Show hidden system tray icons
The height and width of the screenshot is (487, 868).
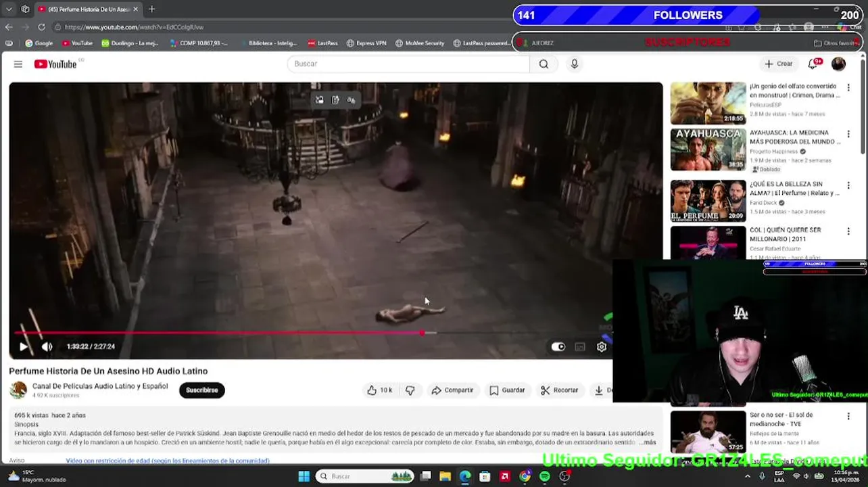(x=748, y=476)
